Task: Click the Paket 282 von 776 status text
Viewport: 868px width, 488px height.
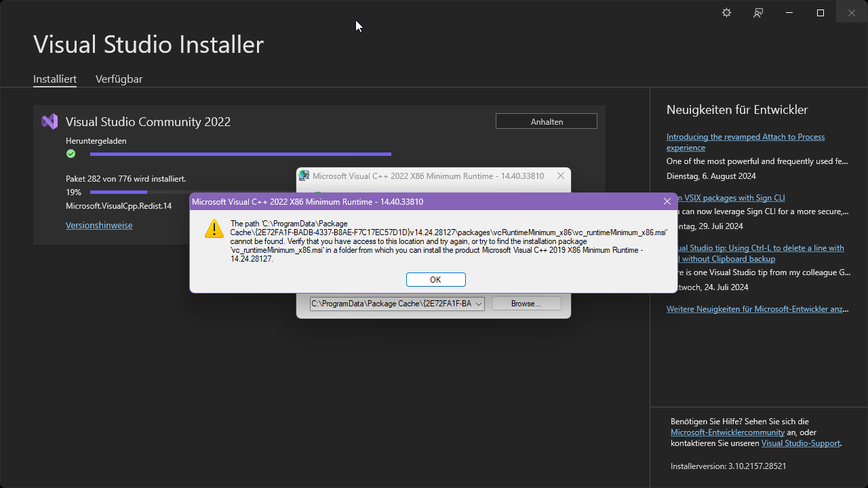Action: coord(126,179)
